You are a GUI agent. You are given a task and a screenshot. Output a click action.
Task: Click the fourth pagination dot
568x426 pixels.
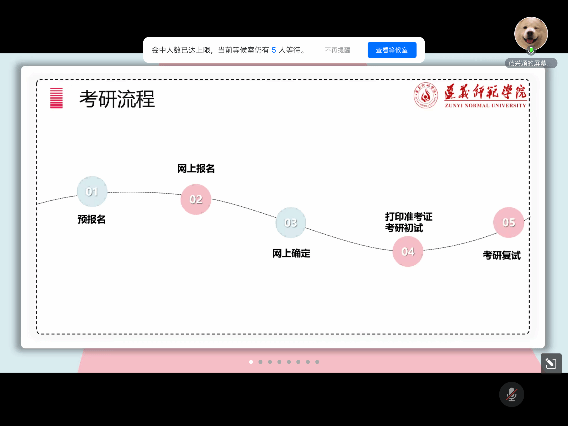coord(279,362)
